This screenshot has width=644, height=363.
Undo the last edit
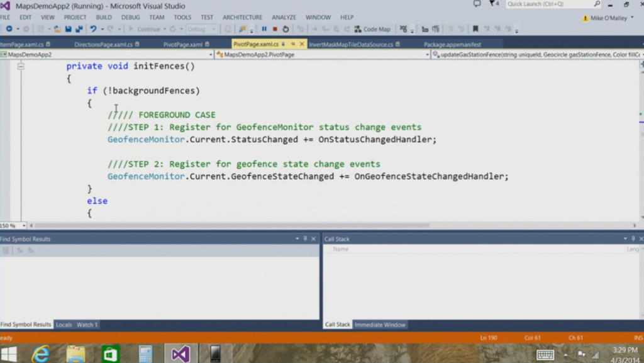coord(93,29)
